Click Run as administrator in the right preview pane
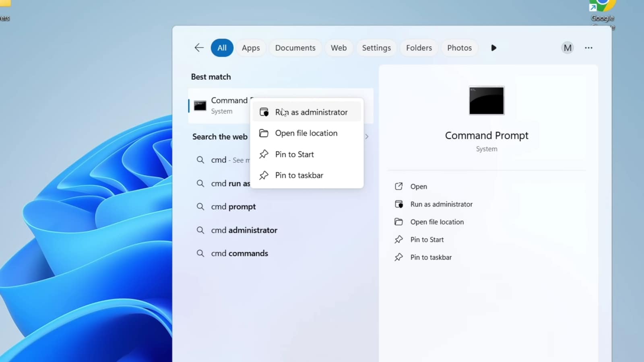This screenshot has height=362, width=644. pyautogui.click(x=442, y=204)
